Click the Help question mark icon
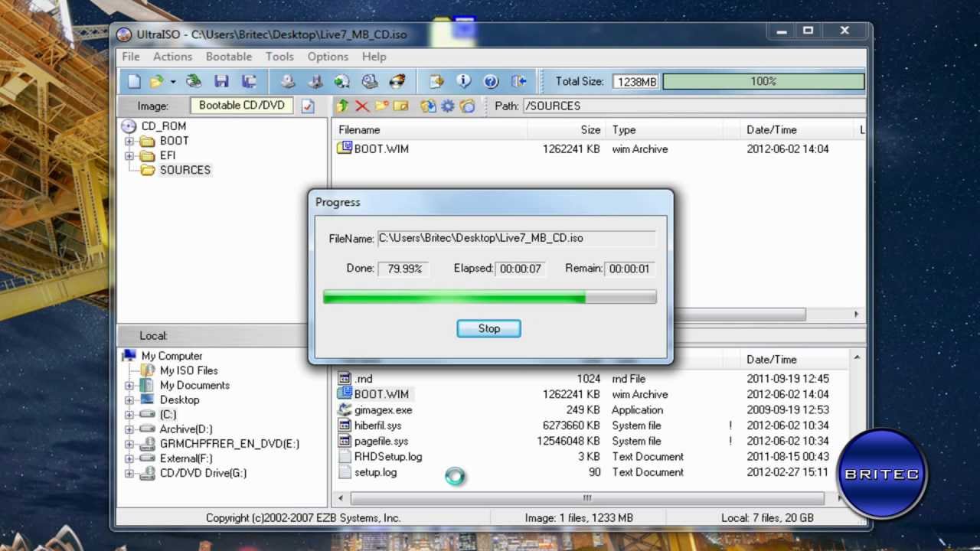This screenshot has width=980, height=551. tap(491, 81)
